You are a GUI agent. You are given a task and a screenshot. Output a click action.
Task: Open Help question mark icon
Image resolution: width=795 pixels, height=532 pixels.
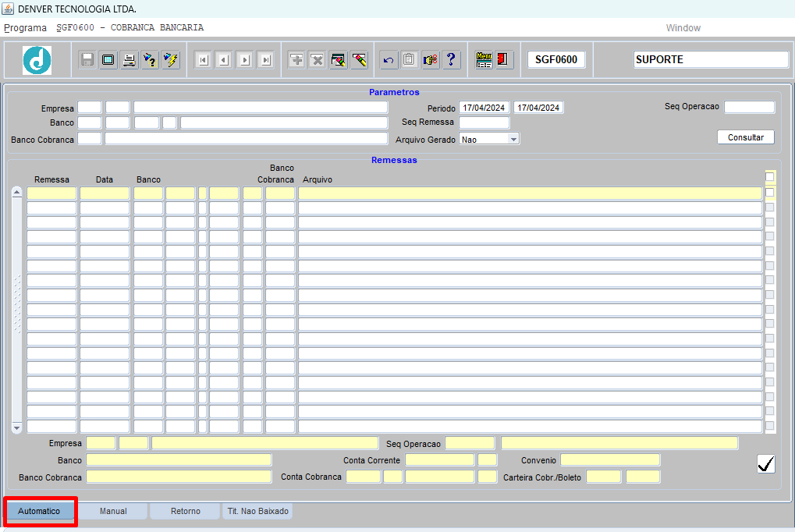pos(451,60)
